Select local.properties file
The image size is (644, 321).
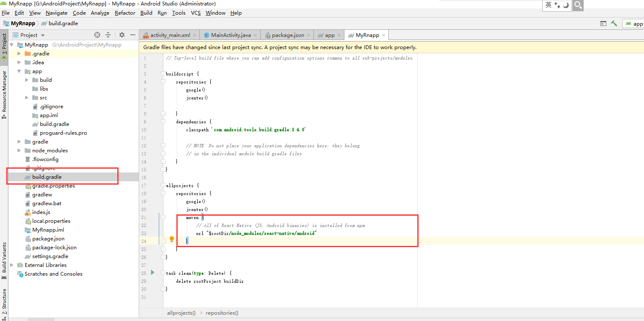point(51,221)
